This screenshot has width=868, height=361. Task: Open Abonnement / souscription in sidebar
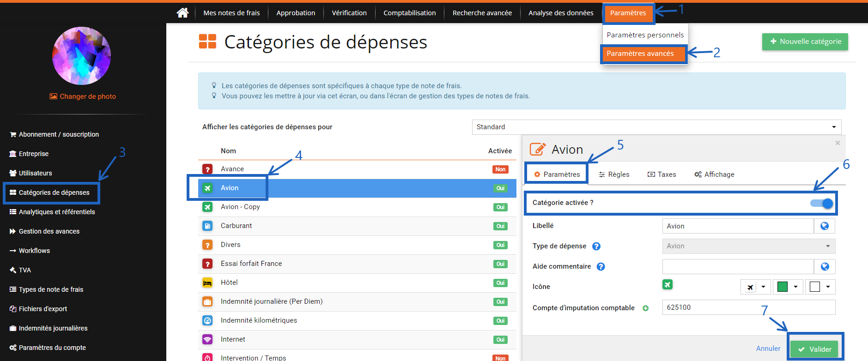pyautogui.click(x=54, y=134)
